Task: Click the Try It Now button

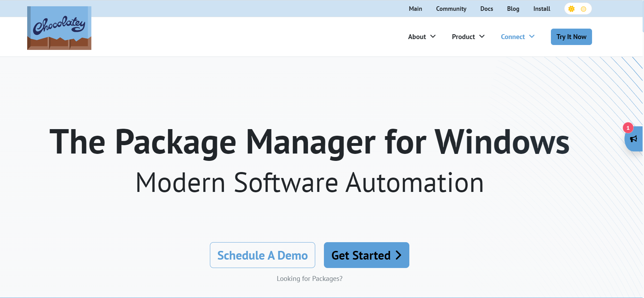Action: click(571, 37)
